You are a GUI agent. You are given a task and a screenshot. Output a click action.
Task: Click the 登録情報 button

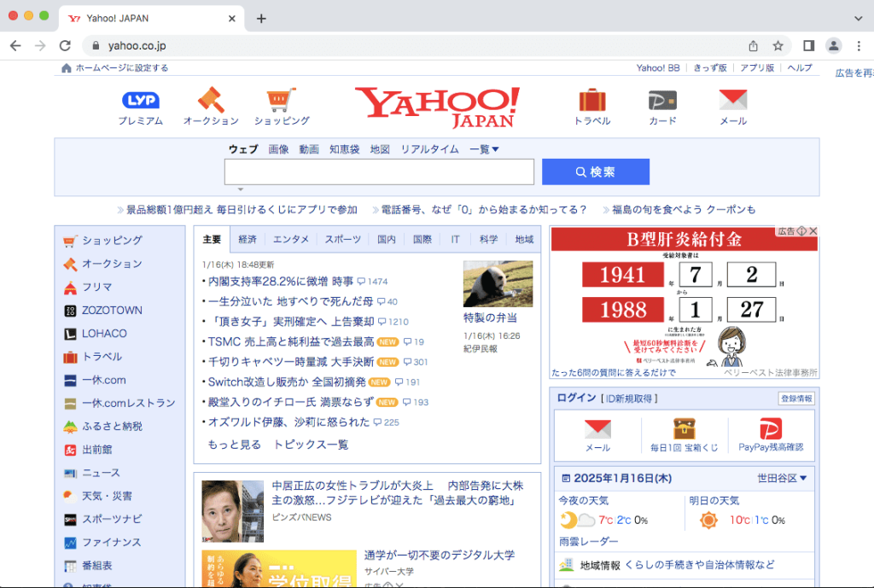pyautogui.click(x=796, y=399)
